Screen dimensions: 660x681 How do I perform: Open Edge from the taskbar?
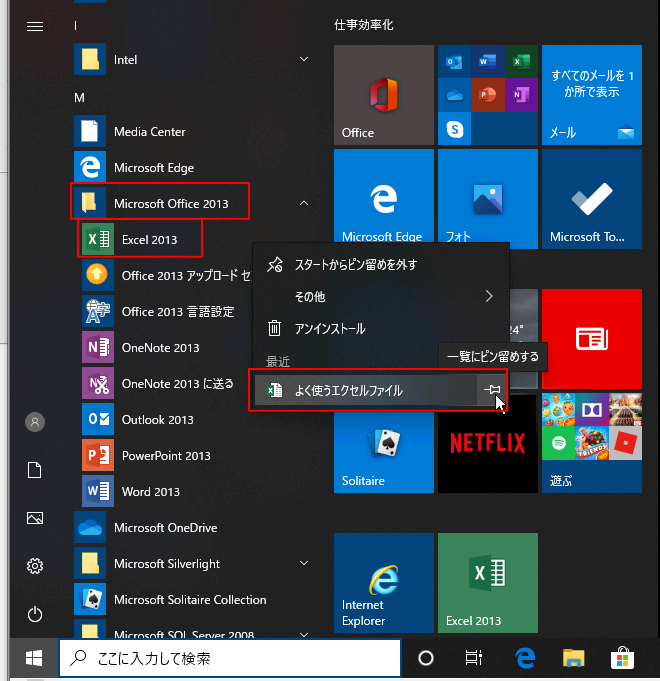pos(525,658)
